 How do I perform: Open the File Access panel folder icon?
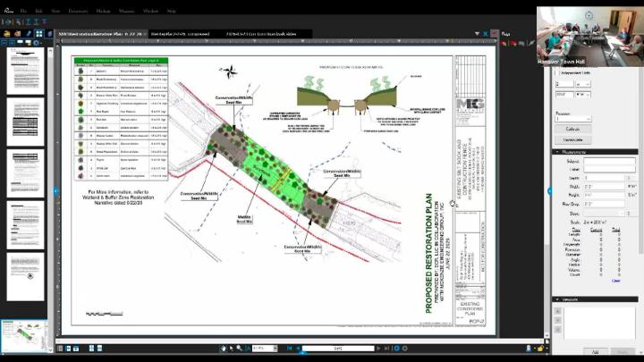7,34
